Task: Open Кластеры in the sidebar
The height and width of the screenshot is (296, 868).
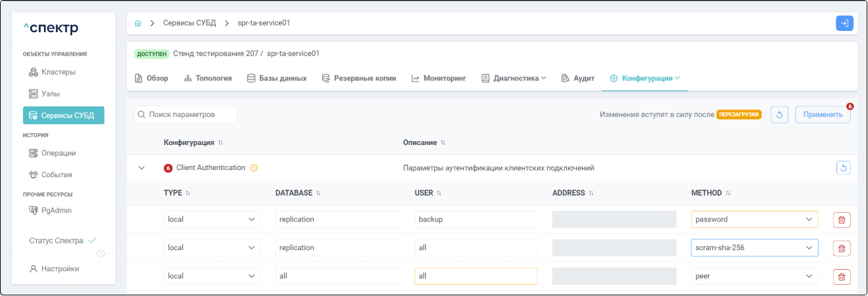Action: (x=58, y=72)
